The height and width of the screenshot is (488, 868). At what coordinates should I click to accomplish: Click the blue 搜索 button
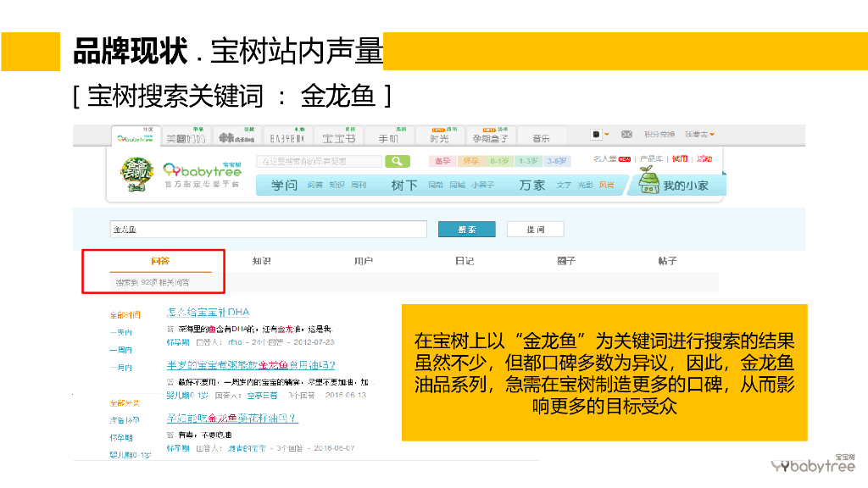pyautogui.click(x=467, y=229)
